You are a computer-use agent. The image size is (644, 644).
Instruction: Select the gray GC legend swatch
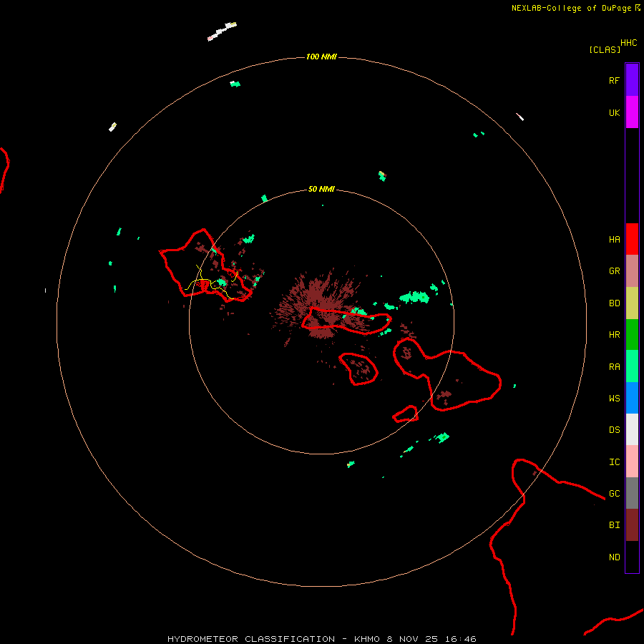click(x=632, y=493)
